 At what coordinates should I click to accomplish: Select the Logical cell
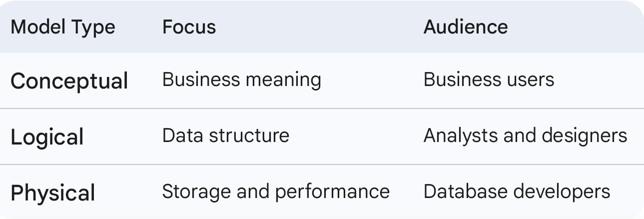tap(47, 136)
